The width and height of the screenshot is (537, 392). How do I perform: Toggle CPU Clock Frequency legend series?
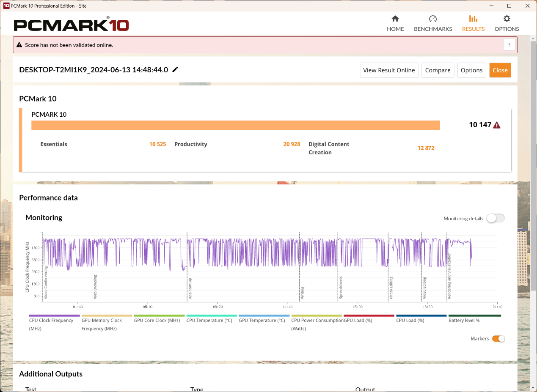(x=54, y=323)
